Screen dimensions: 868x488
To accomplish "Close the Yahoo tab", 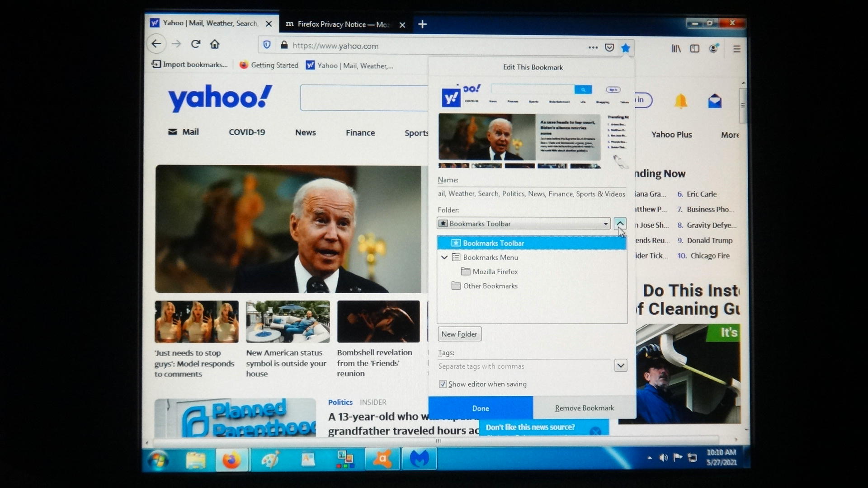I will 269,24.
